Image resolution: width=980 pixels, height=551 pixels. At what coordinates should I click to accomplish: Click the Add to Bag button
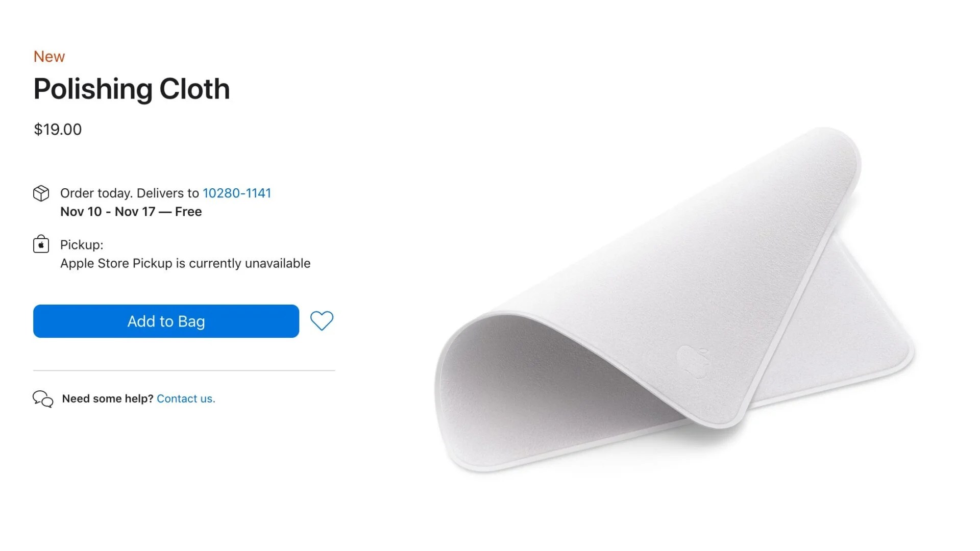(x=166, y=321)
